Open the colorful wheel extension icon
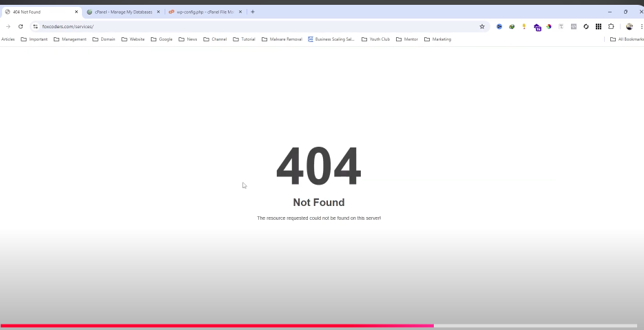This screenshot has width=644, height=330. tap(549, 26)
